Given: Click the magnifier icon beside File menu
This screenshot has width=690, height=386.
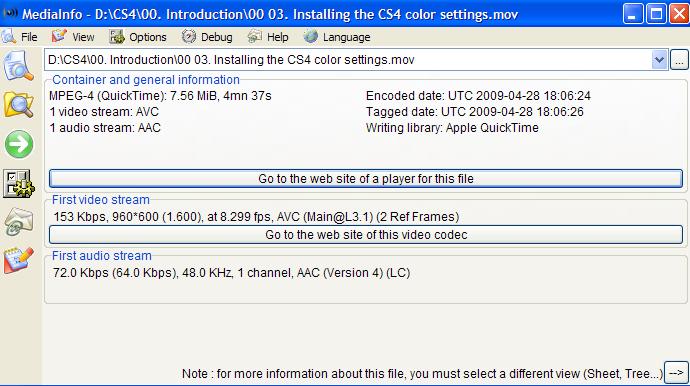Looking at the screenshot, I should pyautogui.click(x=8, y=37).
